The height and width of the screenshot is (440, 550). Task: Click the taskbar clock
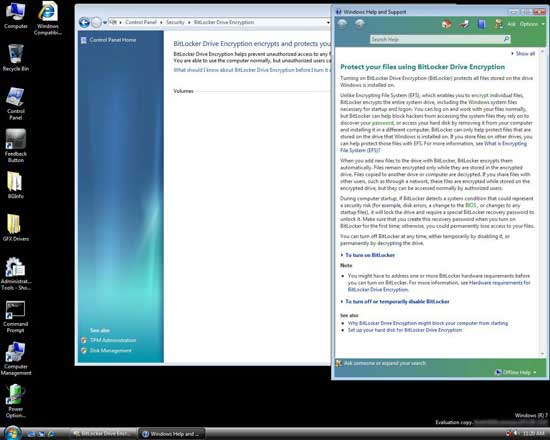coord(534,434)
